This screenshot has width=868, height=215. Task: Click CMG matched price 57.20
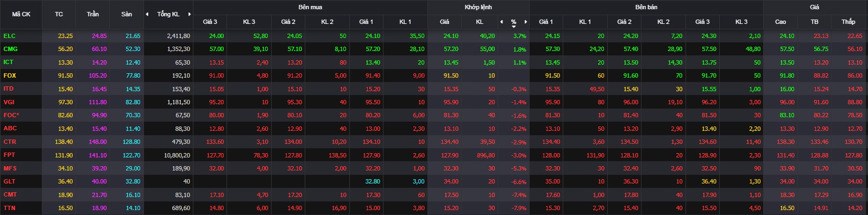pyautogui.click(x=451, y=49)
